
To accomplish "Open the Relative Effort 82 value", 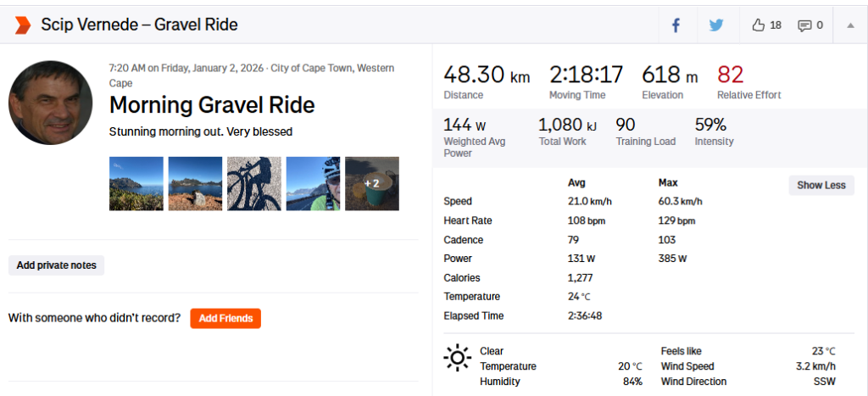I will click(x=730, y=75).
